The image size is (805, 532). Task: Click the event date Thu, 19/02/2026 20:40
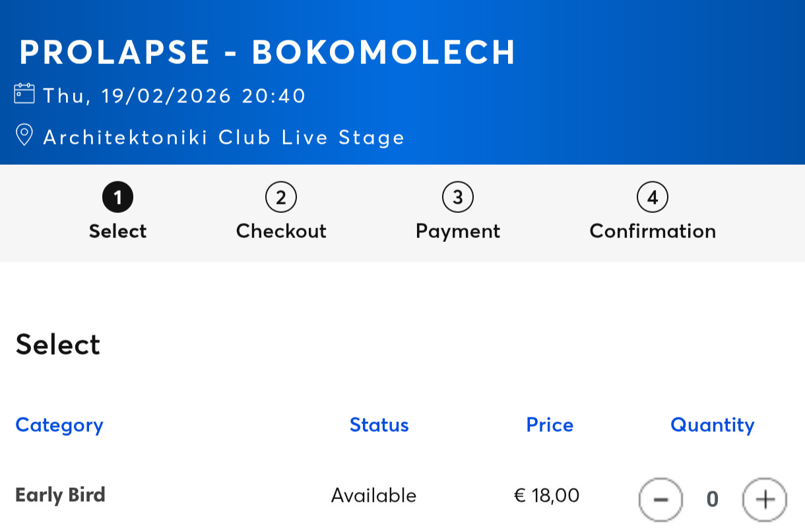tap(175, 96)
